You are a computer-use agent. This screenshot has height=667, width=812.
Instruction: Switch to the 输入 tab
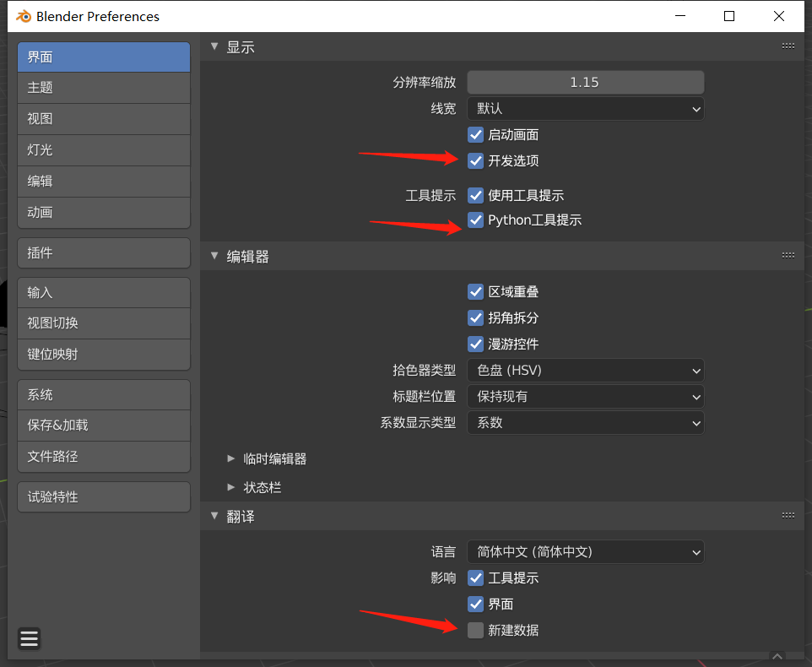[x=104, y=293]
